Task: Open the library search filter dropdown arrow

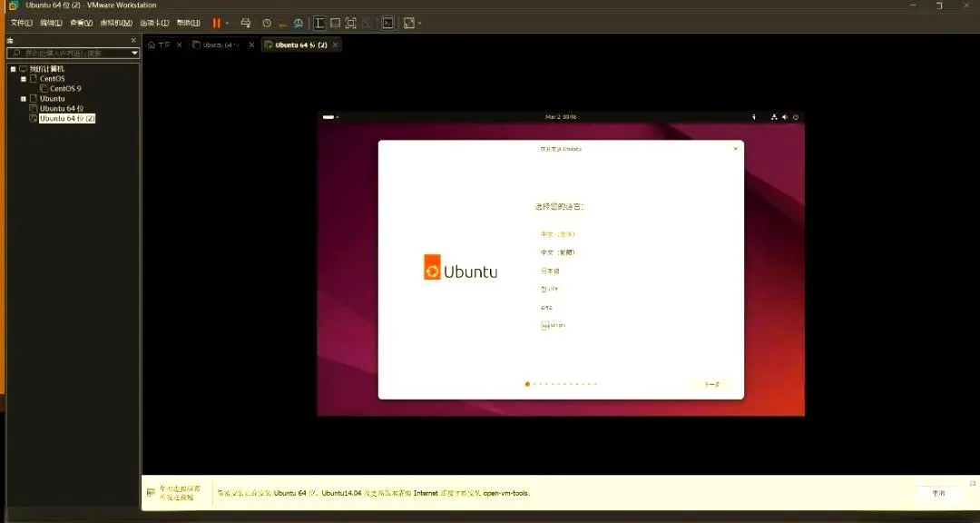Action: 134,54
